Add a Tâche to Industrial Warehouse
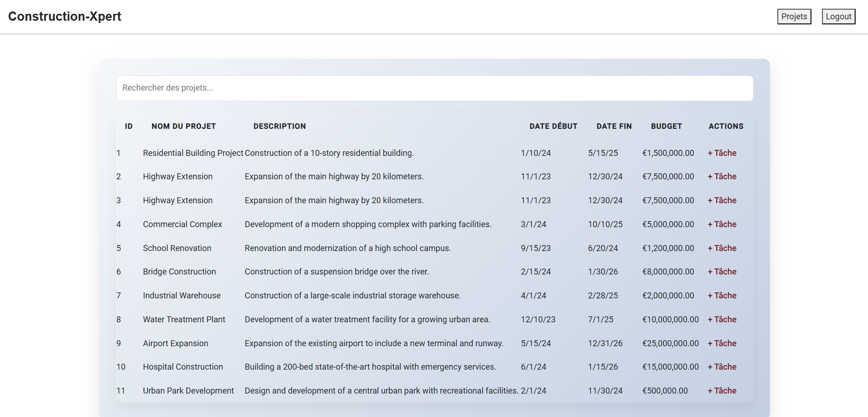The width and height of the screenshot is (868, 417). click(722, 296)
